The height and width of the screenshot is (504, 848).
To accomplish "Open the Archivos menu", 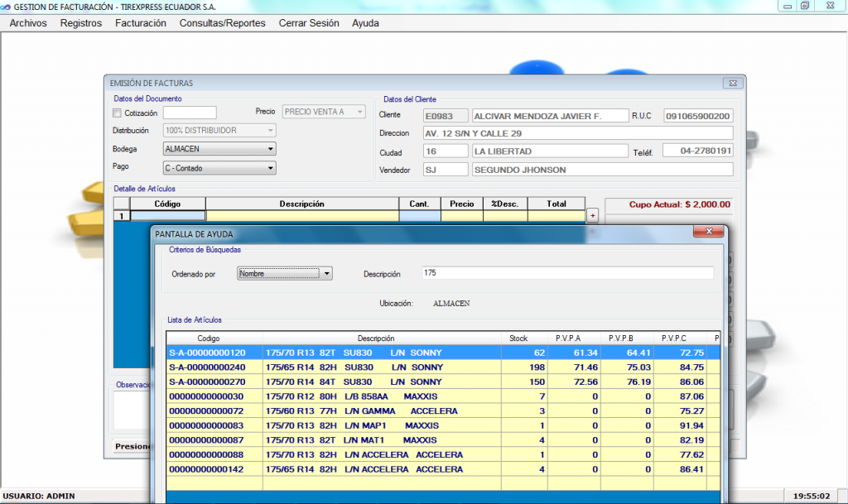I will [x=28, y=23].
